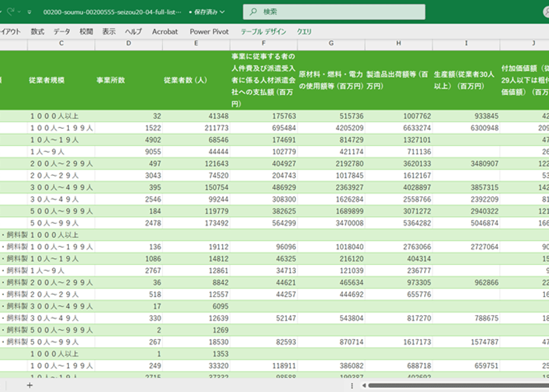
Task: Select the cell containing 19112
Action: pyautogui.click(x=196, y=246)
